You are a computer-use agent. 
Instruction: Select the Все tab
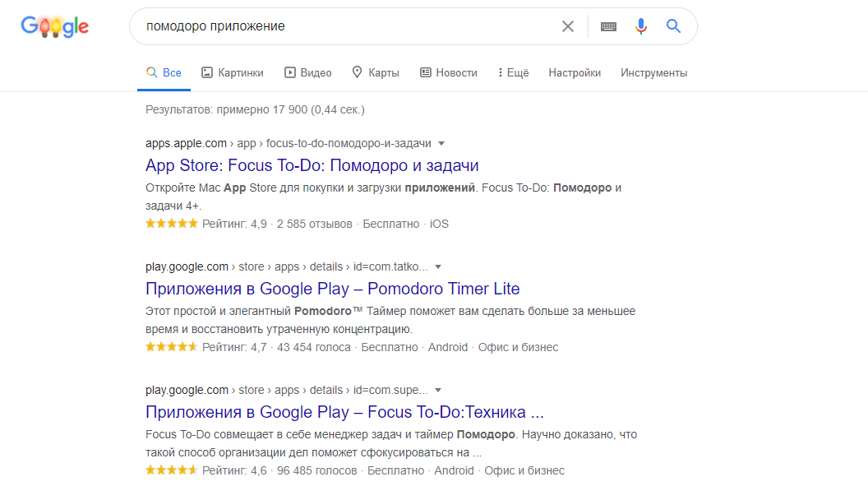click(164, 72)
